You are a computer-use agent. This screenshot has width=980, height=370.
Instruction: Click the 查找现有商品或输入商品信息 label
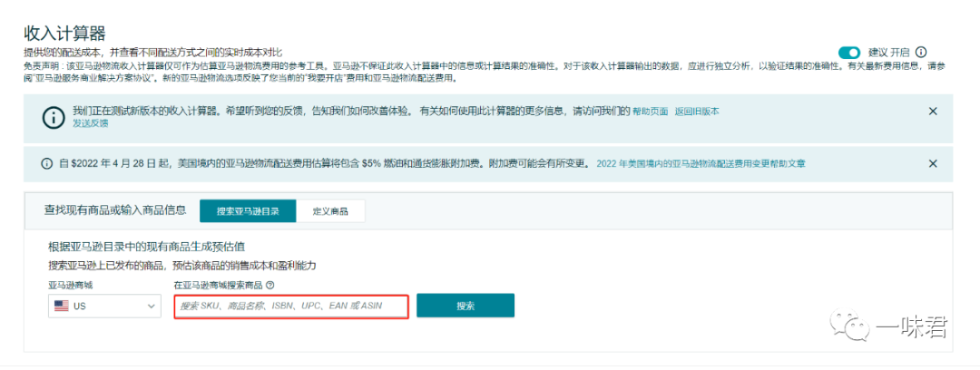tap(115, 210)
